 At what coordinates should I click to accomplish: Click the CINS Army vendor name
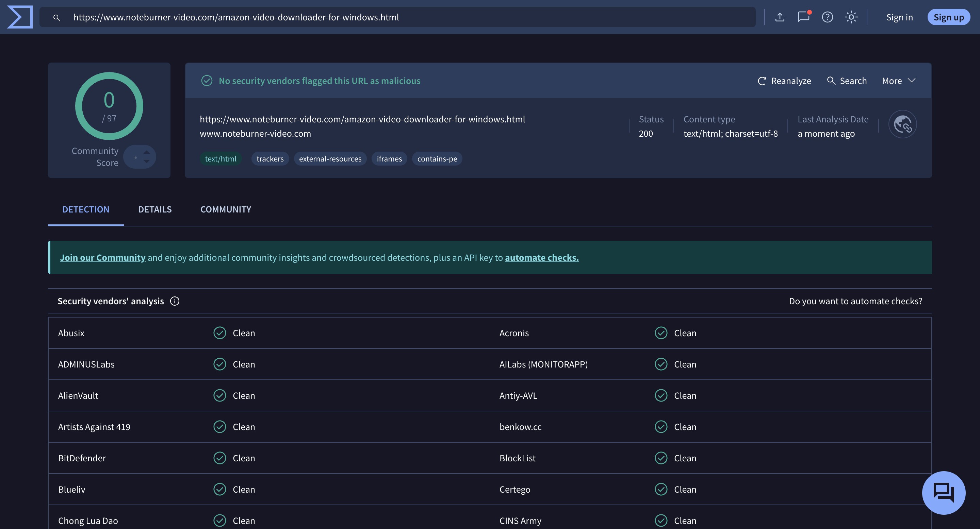(x=520, y=521)
